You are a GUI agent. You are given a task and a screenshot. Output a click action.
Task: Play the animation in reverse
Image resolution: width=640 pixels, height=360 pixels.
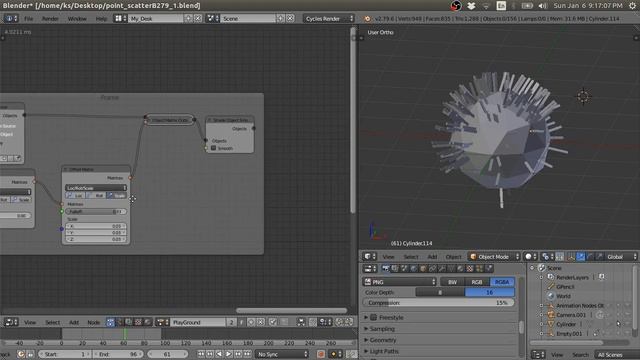[x=219, y=354]
